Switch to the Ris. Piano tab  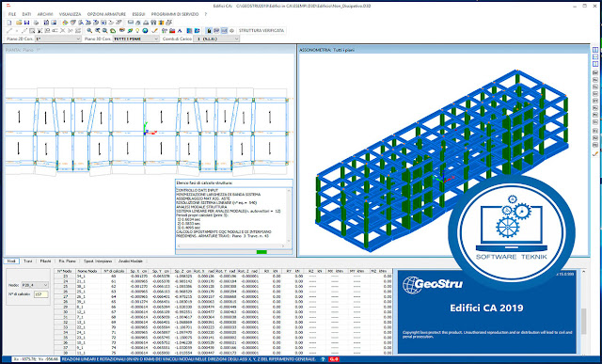(68, 261)
